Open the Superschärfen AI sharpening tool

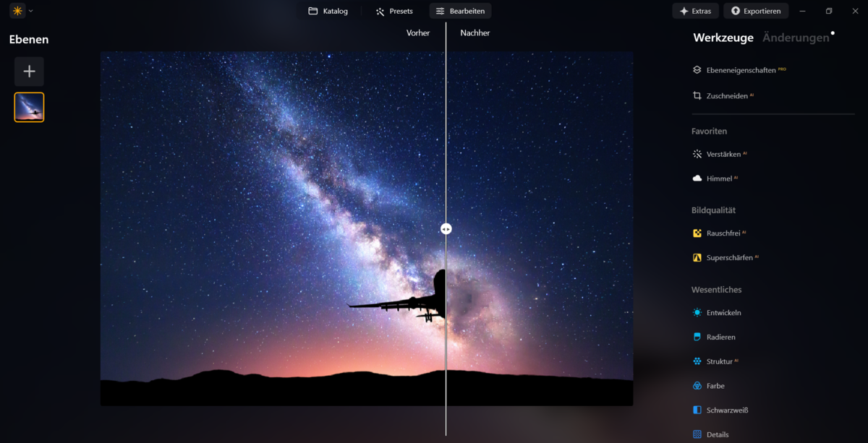pyautogui.click(x=731, y=257)
